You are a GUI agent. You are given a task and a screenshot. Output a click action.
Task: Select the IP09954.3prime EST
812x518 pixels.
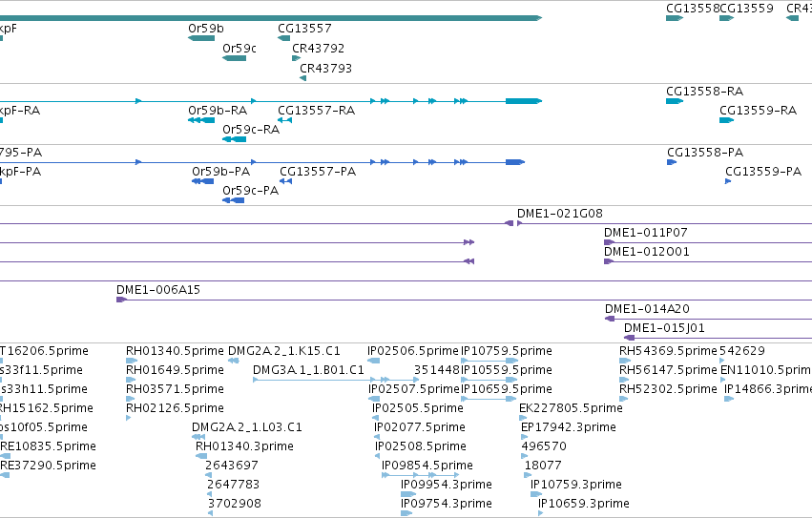click(408, 494)
